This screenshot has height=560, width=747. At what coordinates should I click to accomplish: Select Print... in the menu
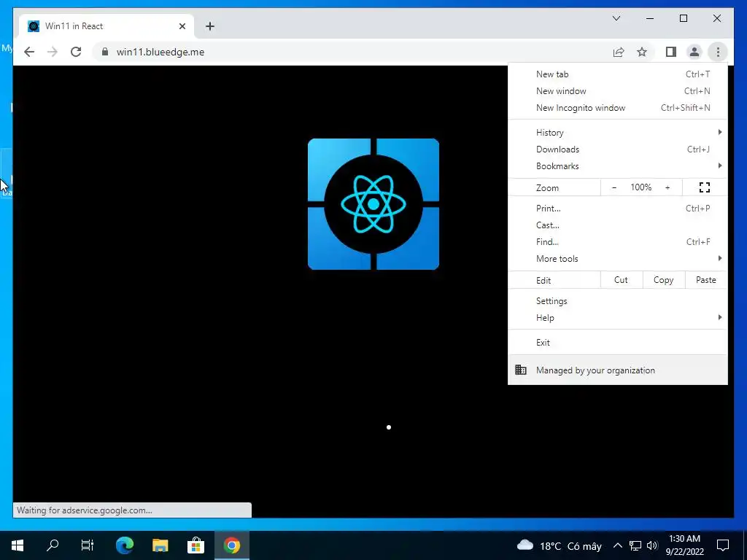617,208
